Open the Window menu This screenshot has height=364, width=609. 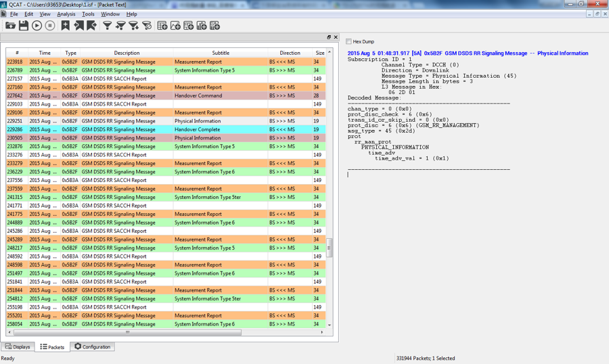click(x=110, y=14)
